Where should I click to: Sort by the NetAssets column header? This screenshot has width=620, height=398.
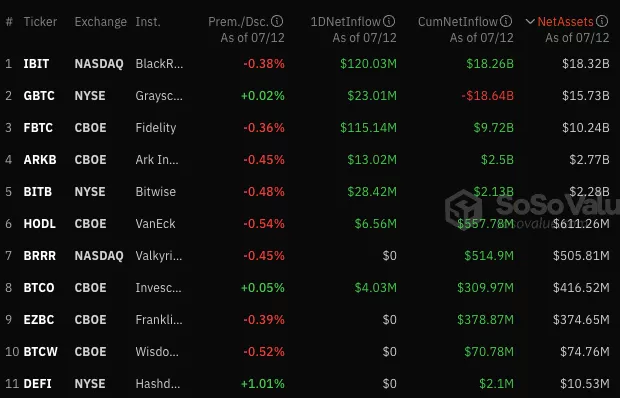tap(565, 22)
